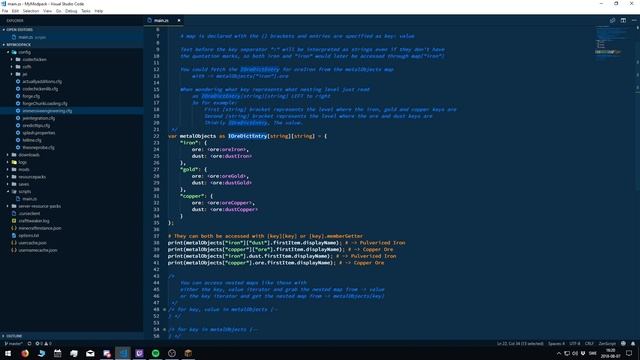The image size is (640, 360).
Task: Open errors and warnings status item
Action: coord(43,344)
